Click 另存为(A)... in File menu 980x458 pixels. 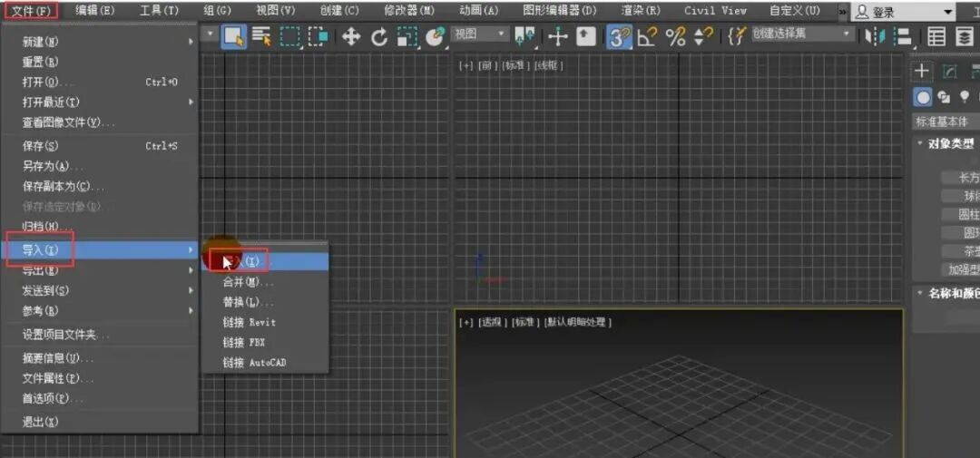100,166
